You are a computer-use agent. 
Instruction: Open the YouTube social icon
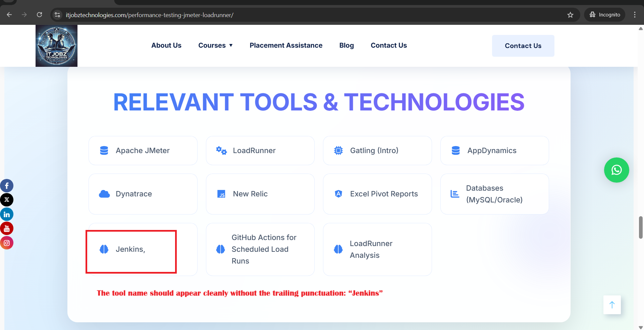point(7,229)
